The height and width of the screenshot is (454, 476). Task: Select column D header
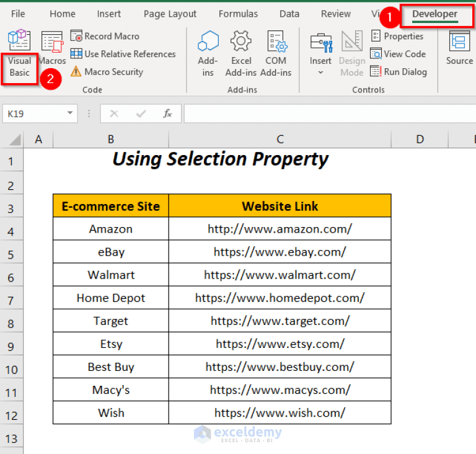point(420,140)
